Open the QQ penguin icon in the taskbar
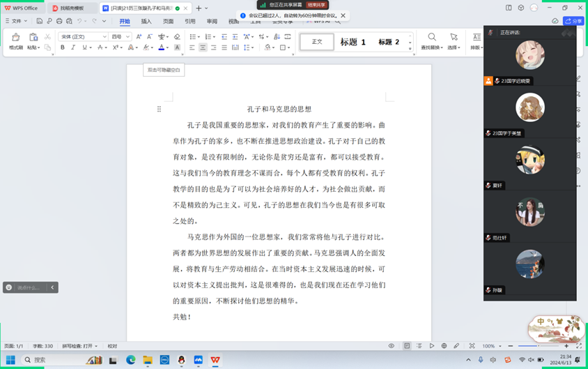588x369 pixels. 181,360
